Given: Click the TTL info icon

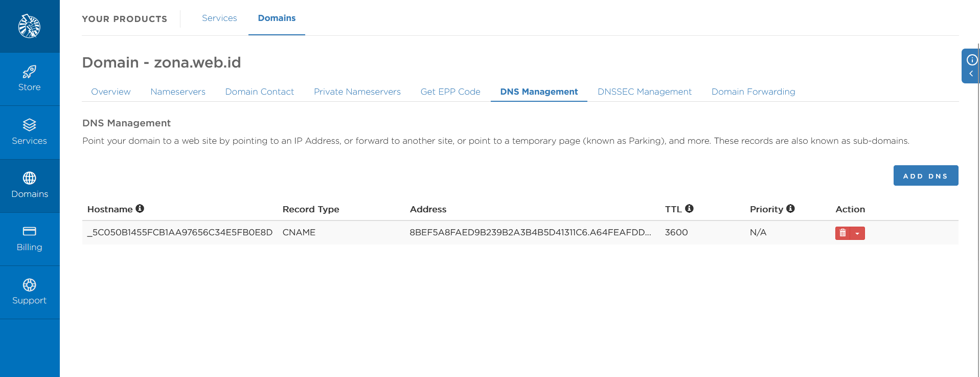Looking at the screenshot, I should pyautogui.click(x=689, y=209).
